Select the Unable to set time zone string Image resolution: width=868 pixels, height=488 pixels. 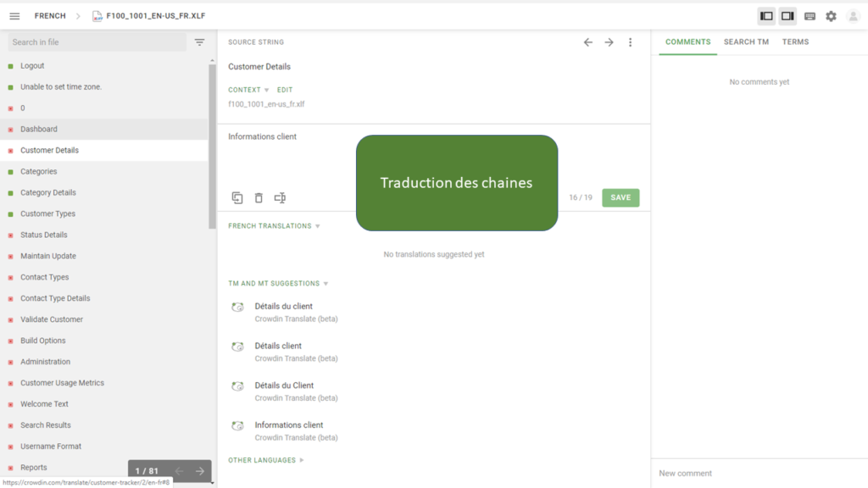coord(104,87)
